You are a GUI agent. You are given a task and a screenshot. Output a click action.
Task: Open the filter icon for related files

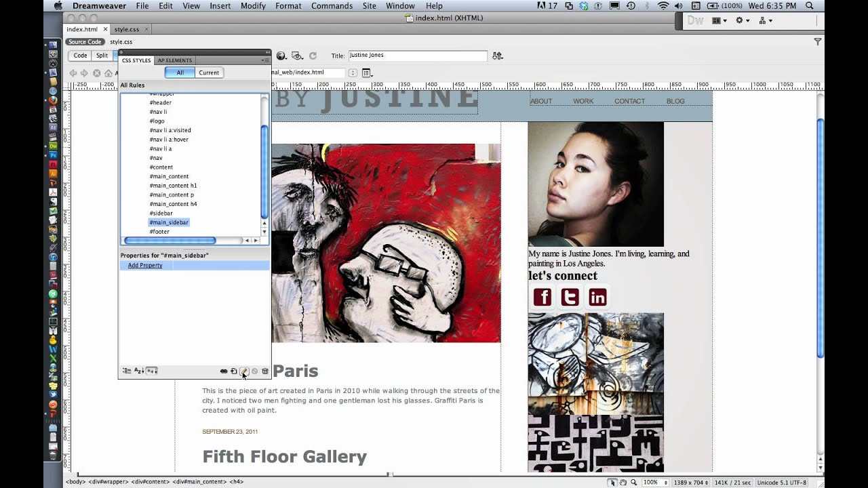click(x=818, y=42)
